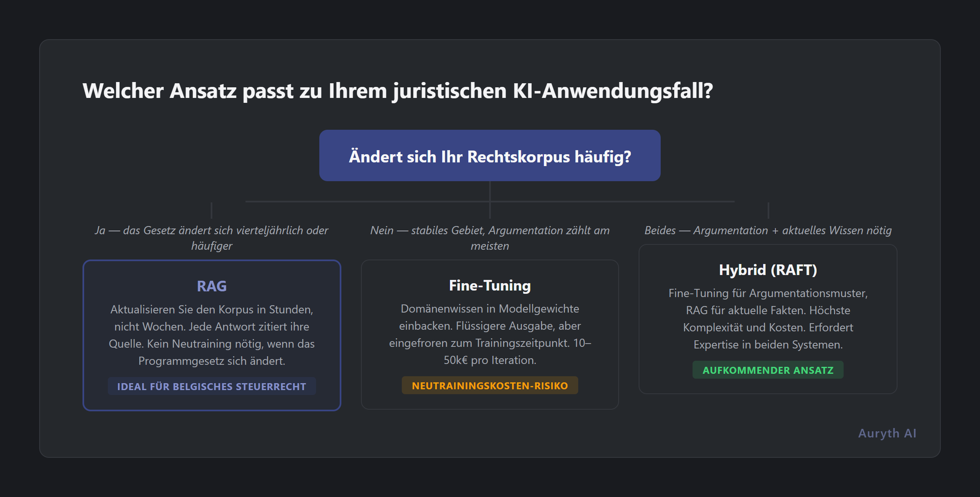Image resolution: width=980 pixels, height=497 pixels.
Task: Click the "Beides — Argumentation + aktuelles Wissen nötig" label
Action: [x=768, y=230]
